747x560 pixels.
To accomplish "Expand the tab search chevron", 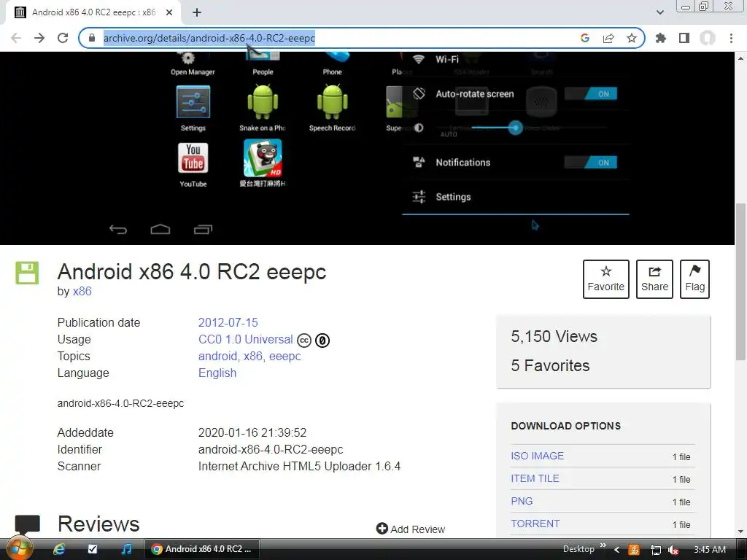I will [660, 12].
